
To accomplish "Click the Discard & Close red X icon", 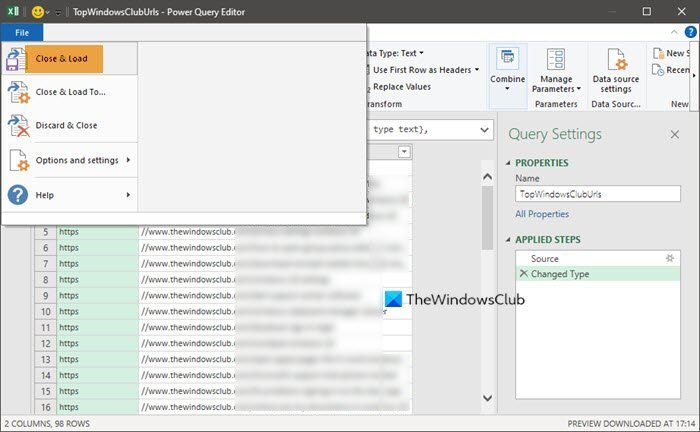I will 19,126.
